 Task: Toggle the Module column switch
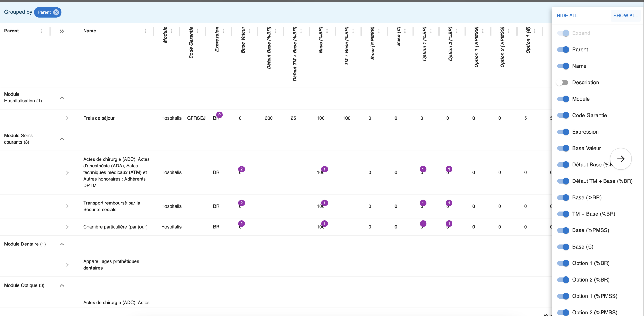[x=563, y=99]
